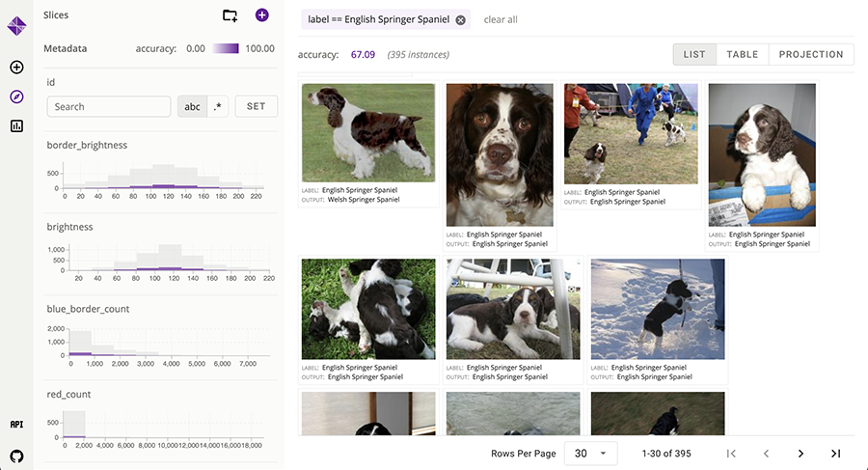Viewport: 868px width, 470px height.
Task: Toggle the regex search option
Action: pyautogui.click(x=217, y=107)
